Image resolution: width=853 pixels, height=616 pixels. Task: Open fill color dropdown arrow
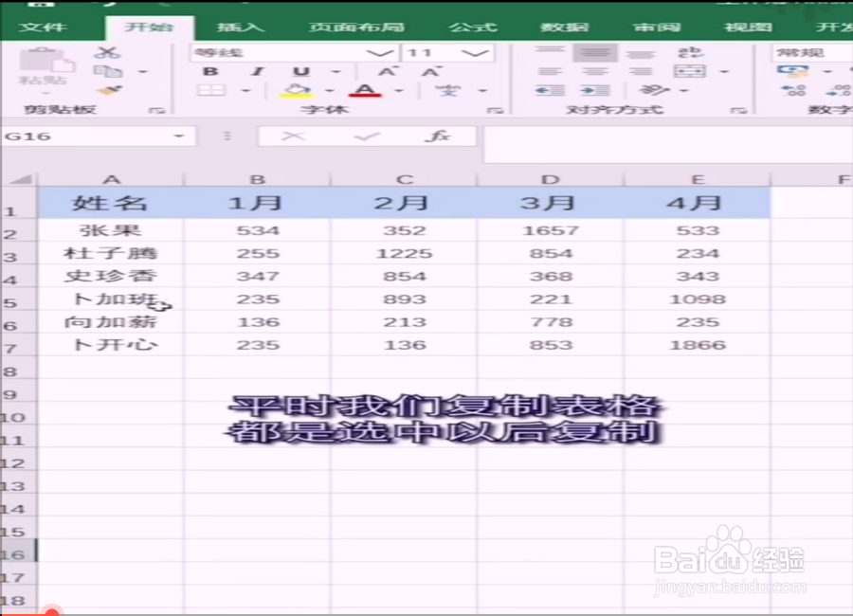[330, 91]
